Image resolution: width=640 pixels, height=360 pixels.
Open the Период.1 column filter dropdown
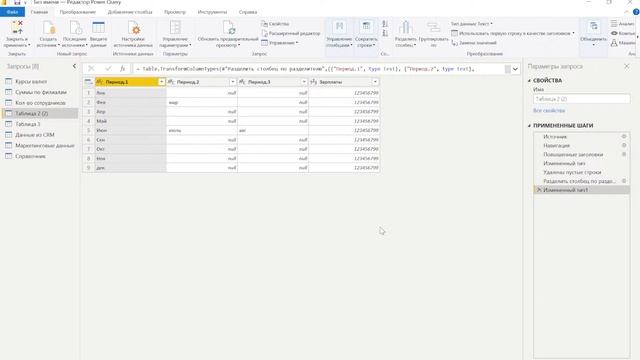click(x=162, y=82)
